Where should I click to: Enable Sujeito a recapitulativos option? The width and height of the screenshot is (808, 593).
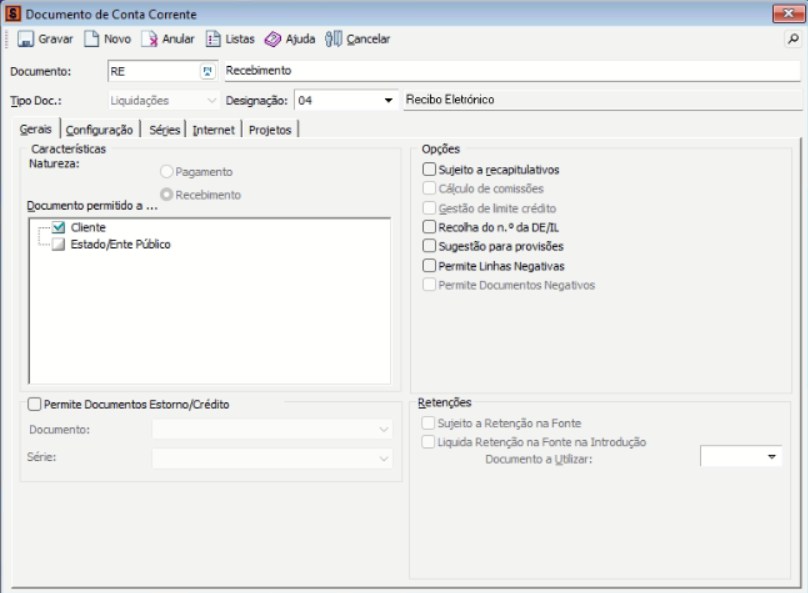point(430,170)
